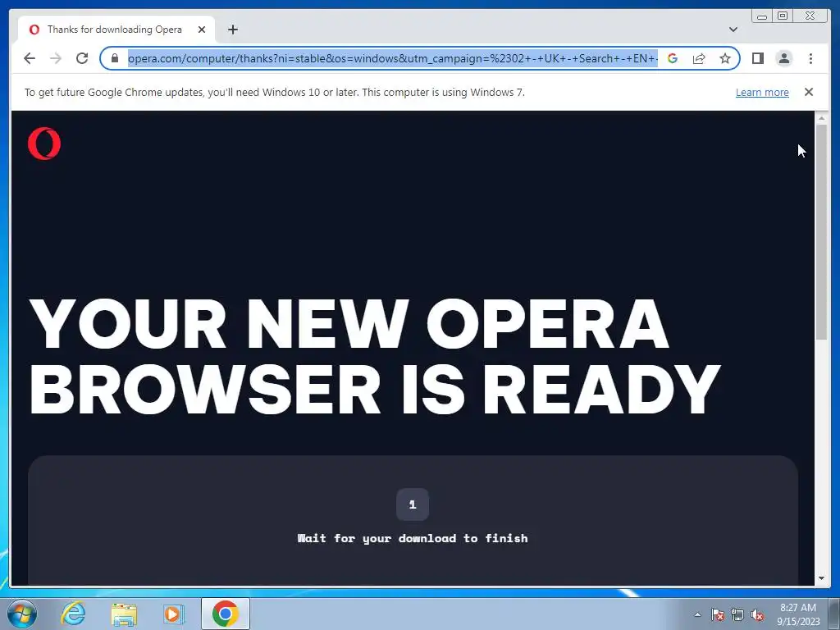This screenshot has height=630, width=840.
Task: Share this page using the share icon
Action: (x=699, y=58)
